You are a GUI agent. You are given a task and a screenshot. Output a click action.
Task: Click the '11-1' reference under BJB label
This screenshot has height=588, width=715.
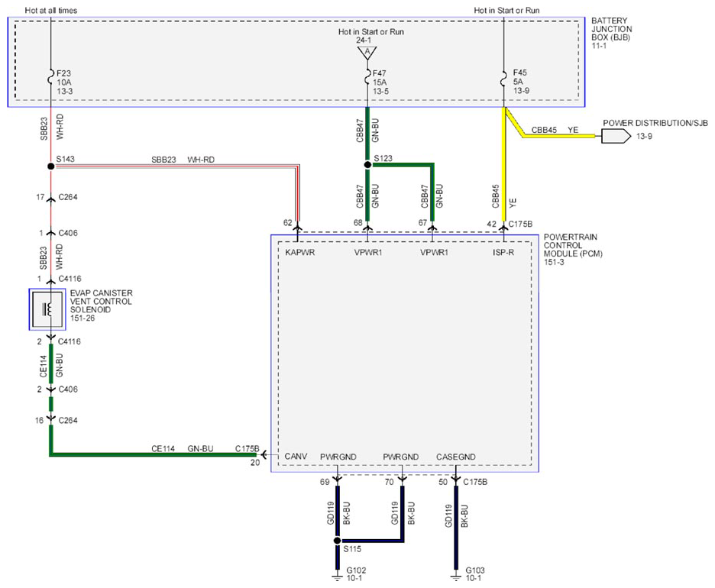pos(599,46)
